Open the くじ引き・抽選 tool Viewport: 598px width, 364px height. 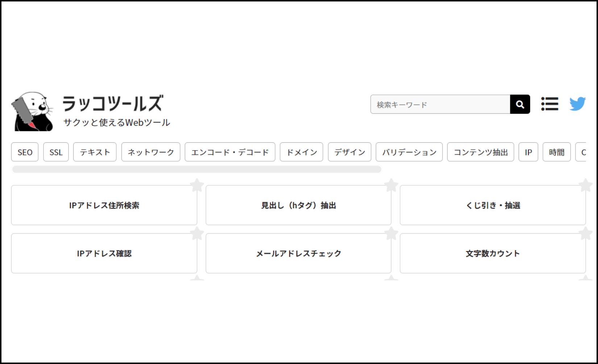coord(493,205)
